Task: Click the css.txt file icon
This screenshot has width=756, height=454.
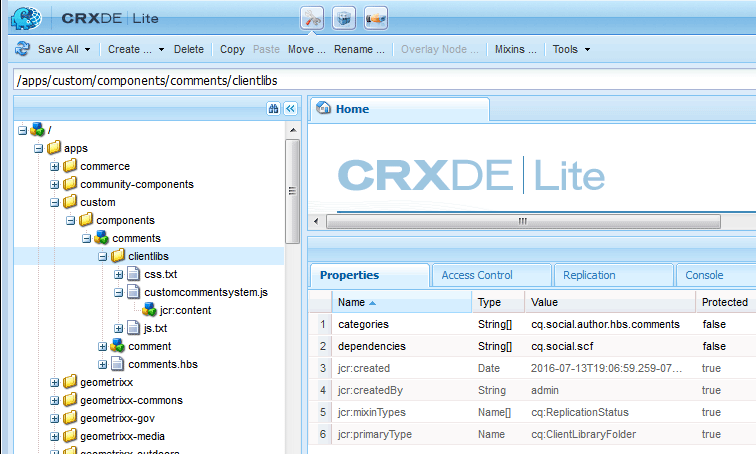Action: 134,274
